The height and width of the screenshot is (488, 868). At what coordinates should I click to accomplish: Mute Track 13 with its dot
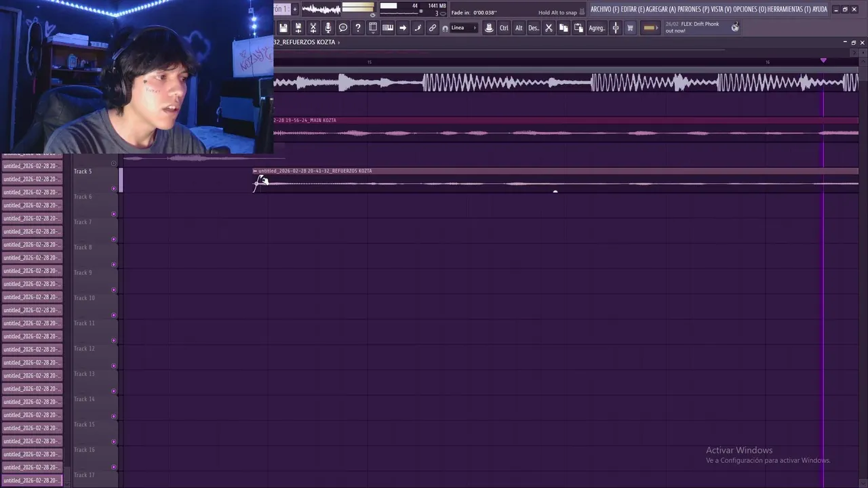point(114,391)
